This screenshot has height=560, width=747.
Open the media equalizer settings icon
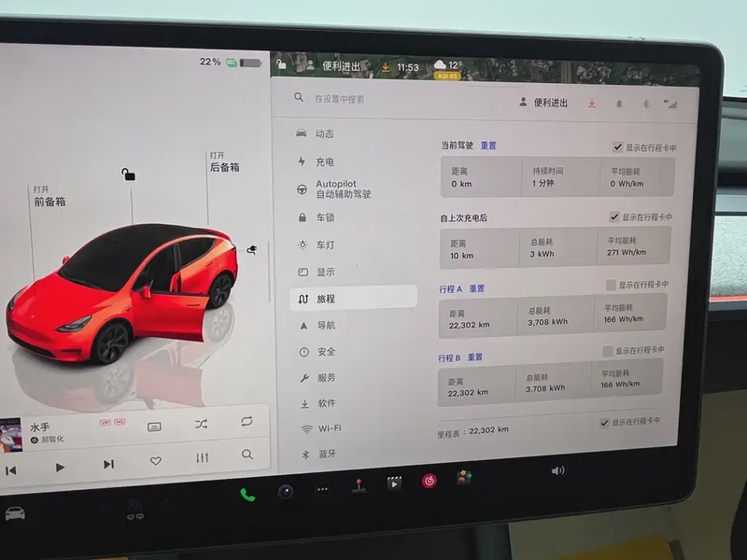click(202, 457)
